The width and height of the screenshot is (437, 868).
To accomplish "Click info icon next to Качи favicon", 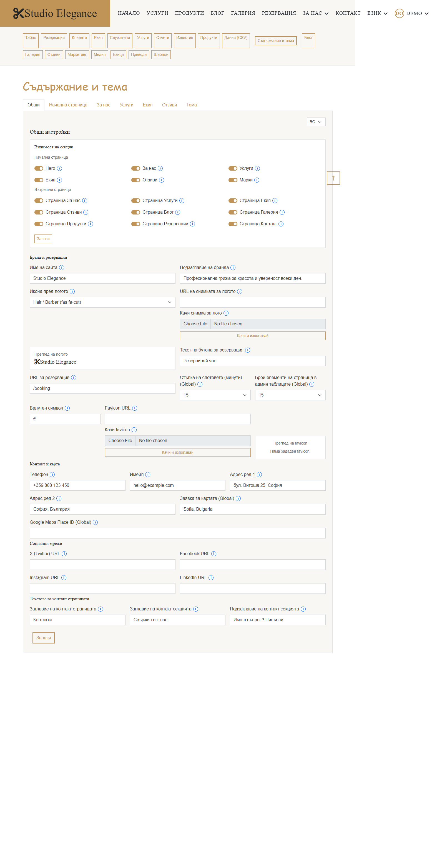I will pos(134,430).
